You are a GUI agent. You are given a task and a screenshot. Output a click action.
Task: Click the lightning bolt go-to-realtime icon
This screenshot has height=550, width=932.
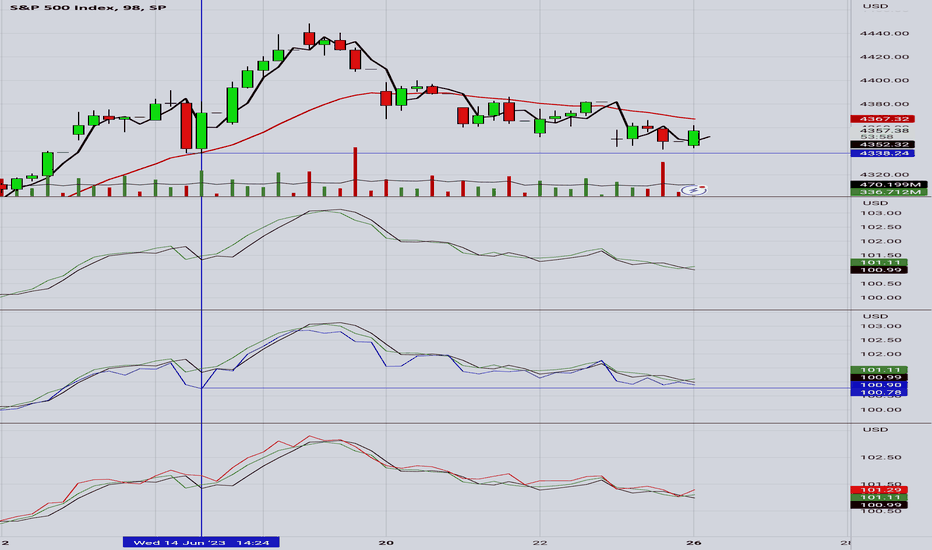[x=694, y=190]
